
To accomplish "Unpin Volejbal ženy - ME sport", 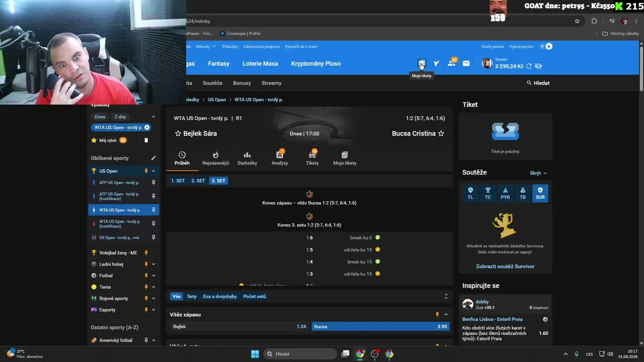I will point(146,253).
